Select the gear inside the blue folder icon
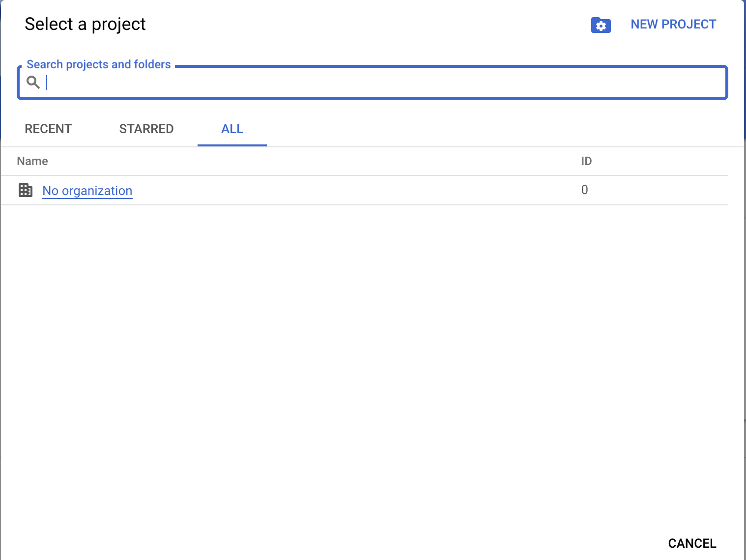 pyautogui.click(x=601, y=25)
